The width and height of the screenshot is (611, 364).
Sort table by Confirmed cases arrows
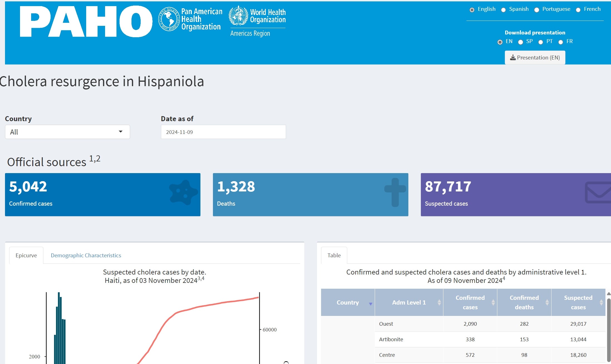(493, 302)
